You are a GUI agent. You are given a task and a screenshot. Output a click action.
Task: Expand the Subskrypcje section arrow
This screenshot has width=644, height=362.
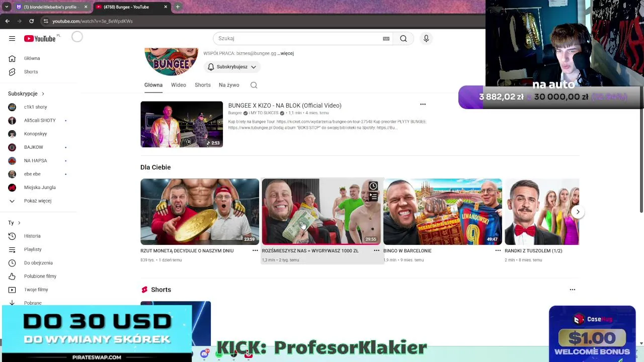(x=43, y=94)
